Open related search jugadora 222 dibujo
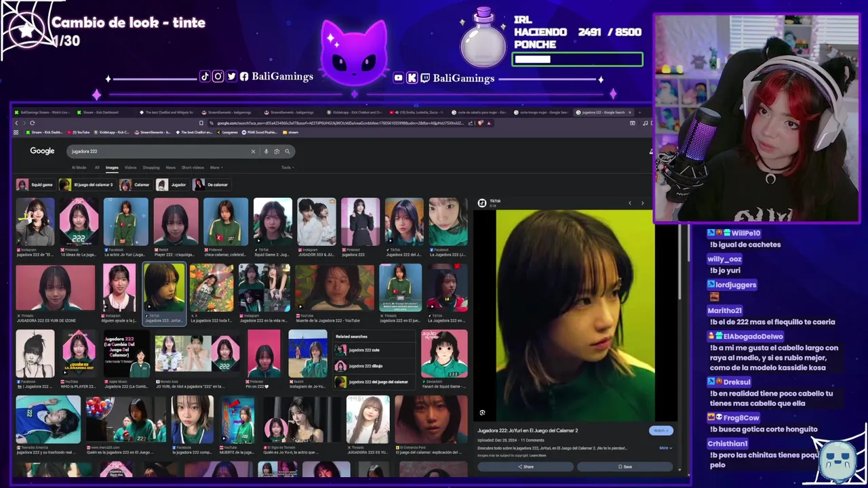The image size is (868, 488). [374, 366]
